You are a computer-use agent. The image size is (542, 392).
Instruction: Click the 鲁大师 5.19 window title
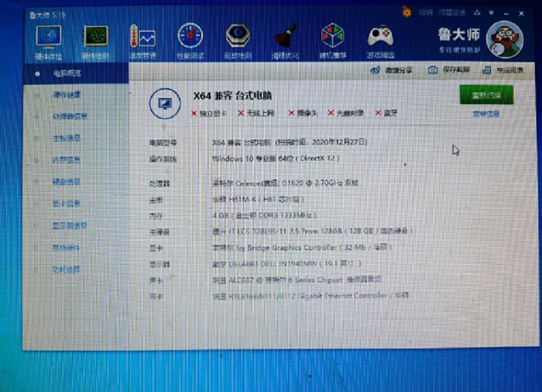pos(47,15)
